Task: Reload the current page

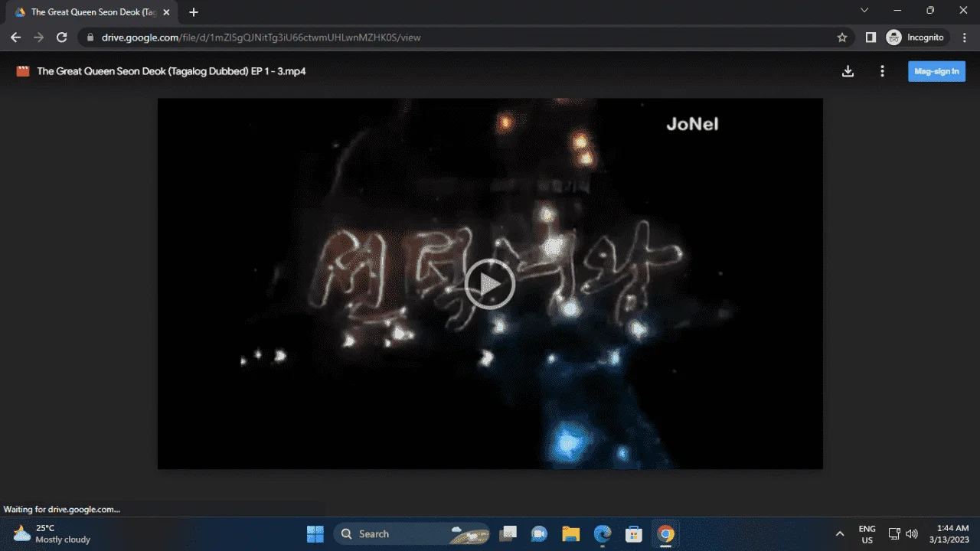Action: coord(62,37)
